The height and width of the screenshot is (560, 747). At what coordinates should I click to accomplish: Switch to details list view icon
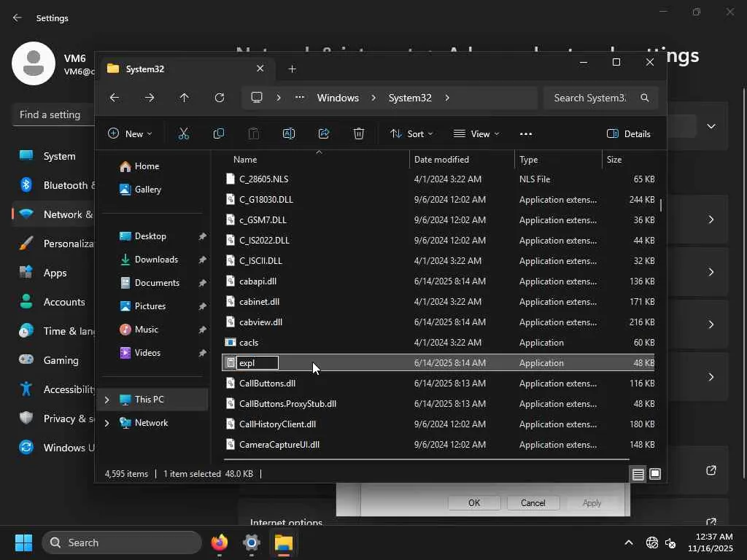[638, 474]
